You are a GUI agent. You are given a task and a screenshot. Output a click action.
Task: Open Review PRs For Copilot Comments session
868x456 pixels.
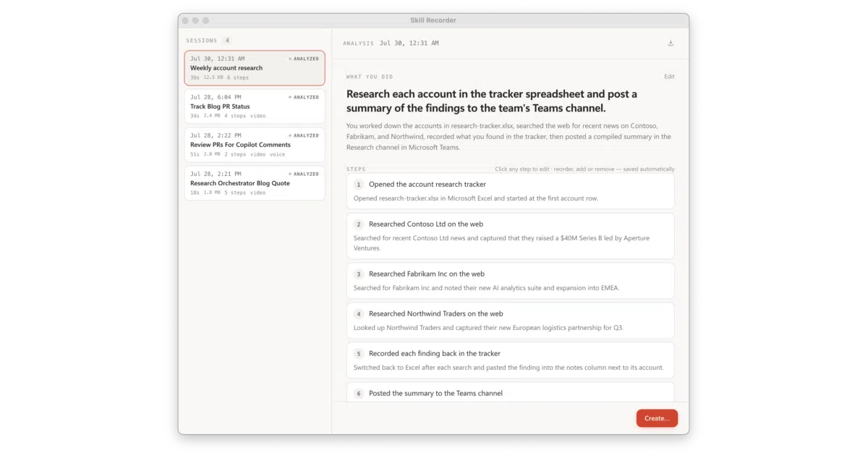coord(255,145)
